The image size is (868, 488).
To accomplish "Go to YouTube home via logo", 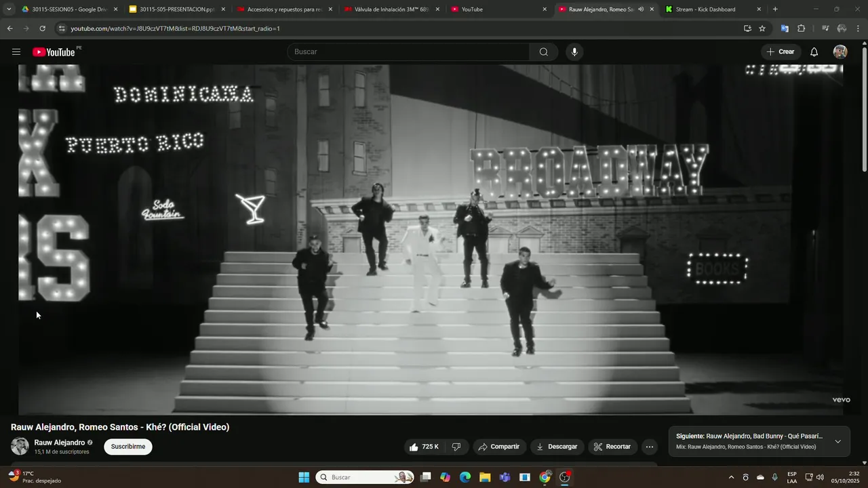I will [54, 52].
